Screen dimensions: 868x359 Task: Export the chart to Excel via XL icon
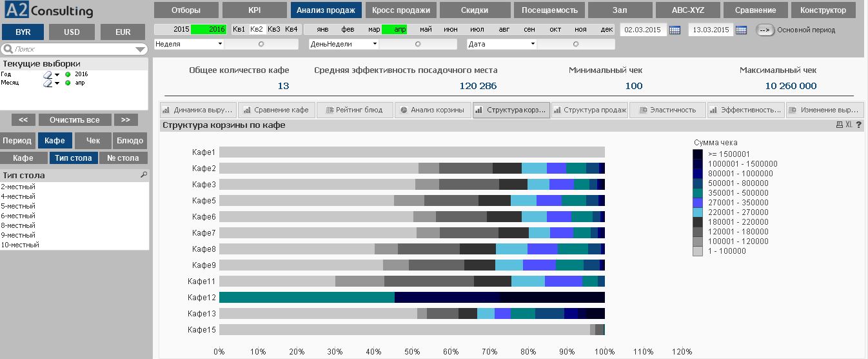pos(849,125)
